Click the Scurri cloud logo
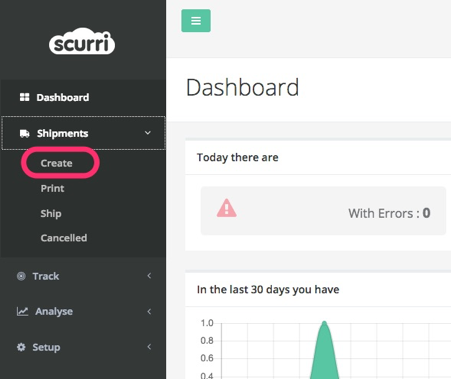Image resolution: width=451 pixels, height=379 pixels. (x=82, y=41)
